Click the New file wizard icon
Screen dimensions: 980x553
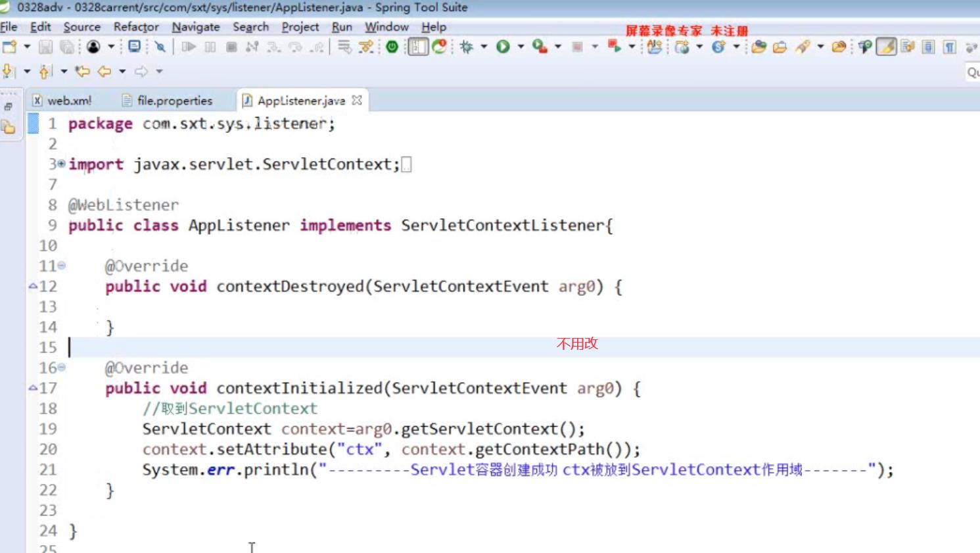[9, 47]
